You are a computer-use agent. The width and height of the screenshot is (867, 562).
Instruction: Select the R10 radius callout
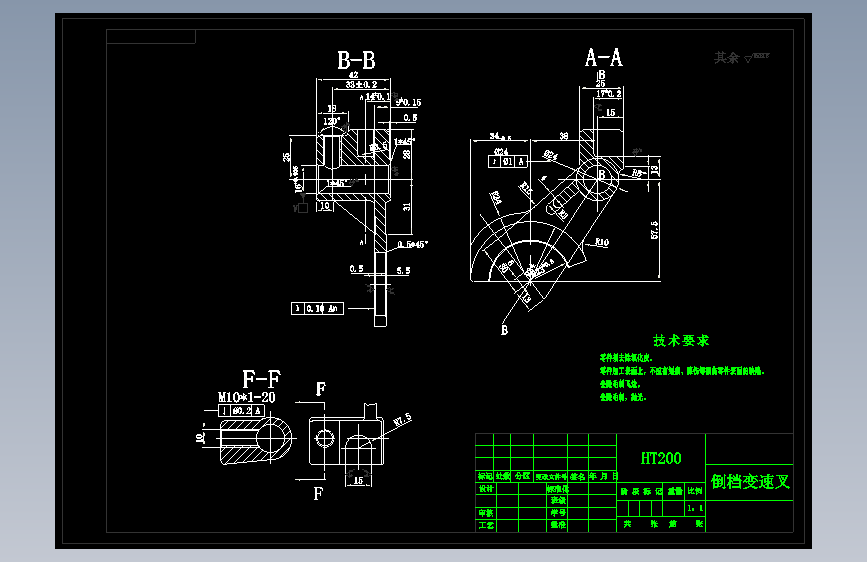(x=602, y=242)
